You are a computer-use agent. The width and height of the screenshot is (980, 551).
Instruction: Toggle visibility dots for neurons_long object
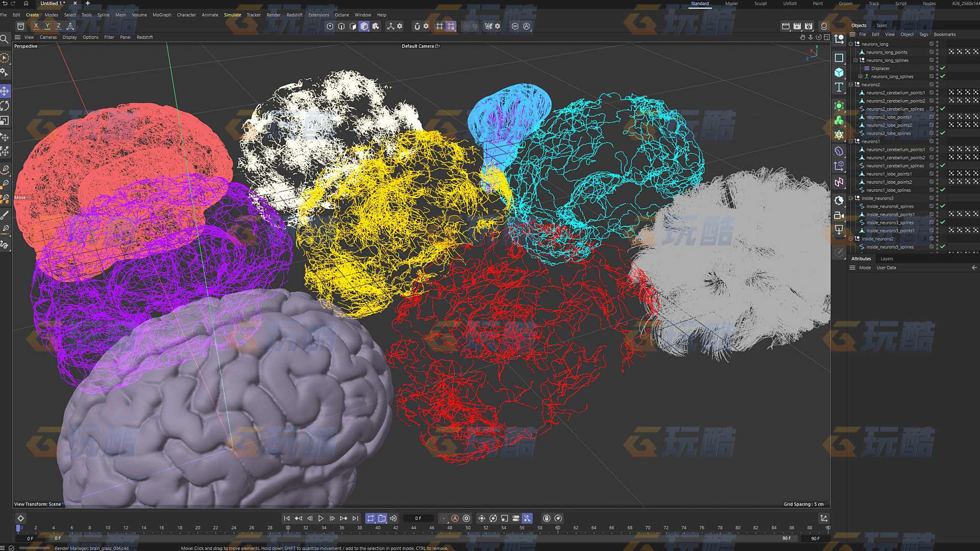[x=937, y=44]
